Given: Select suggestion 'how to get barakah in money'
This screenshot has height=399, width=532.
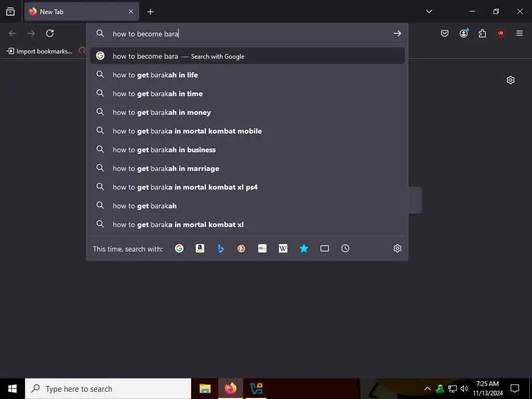Looking at the screenshot, I should coord(247,112).
